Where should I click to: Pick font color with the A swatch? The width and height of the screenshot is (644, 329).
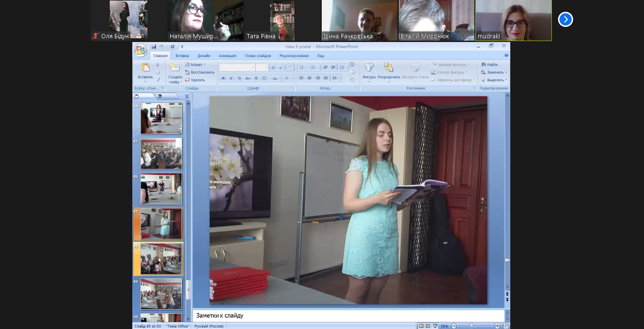(x=288, y=78)
